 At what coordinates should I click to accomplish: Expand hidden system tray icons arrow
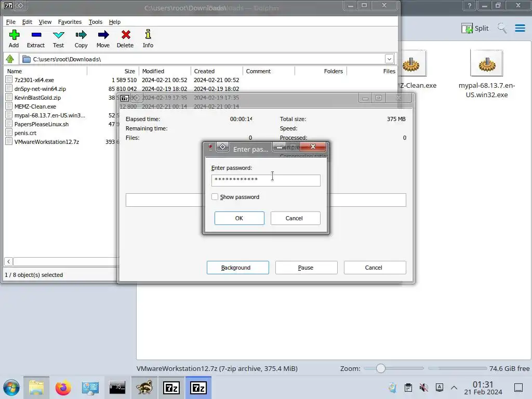pyautogui.click(x=454, y=388)
